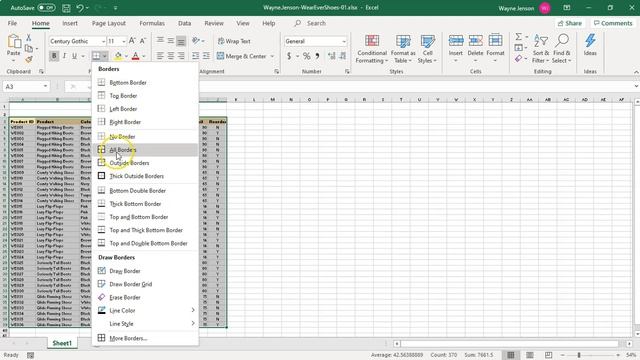Toggle Merge & Center

(242, 56)
